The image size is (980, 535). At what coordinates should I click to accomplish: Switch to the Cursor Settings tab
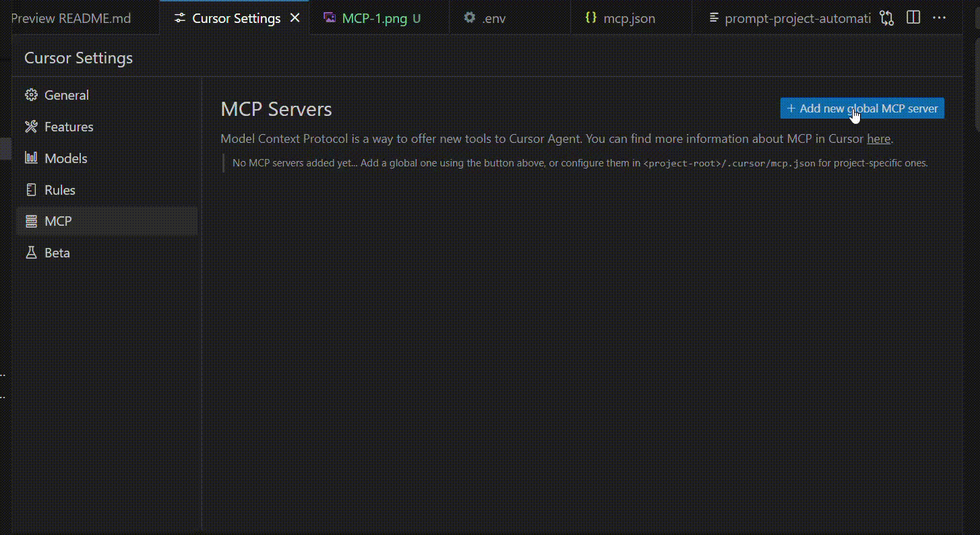click(236, 18)
